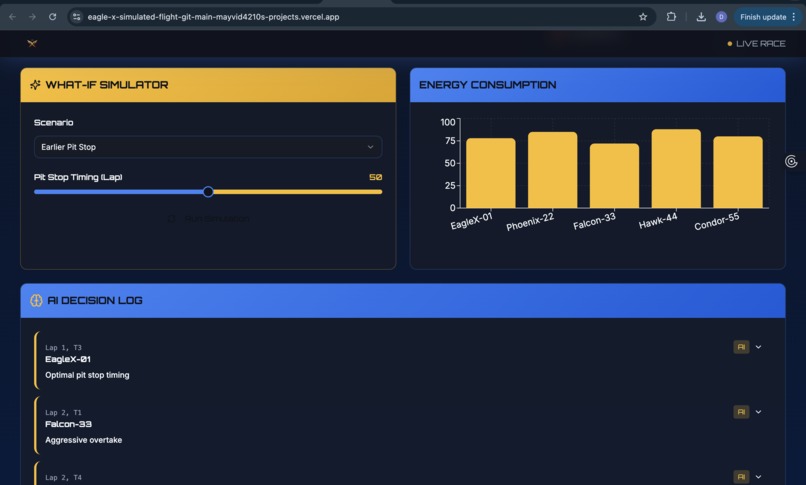
Task: Click the Hawk-44 axis label
Action: 658,221
